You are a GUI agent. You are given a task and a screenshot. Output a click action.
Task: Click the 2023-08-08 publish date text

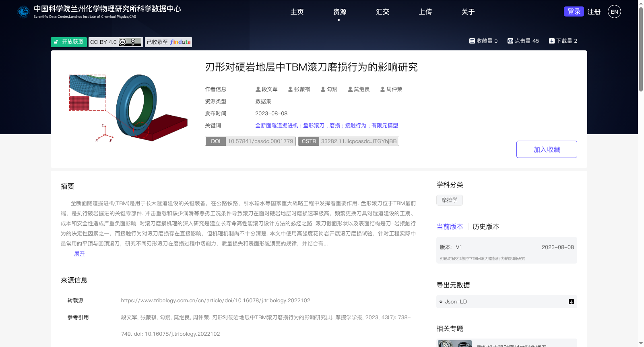pos(271,113)
